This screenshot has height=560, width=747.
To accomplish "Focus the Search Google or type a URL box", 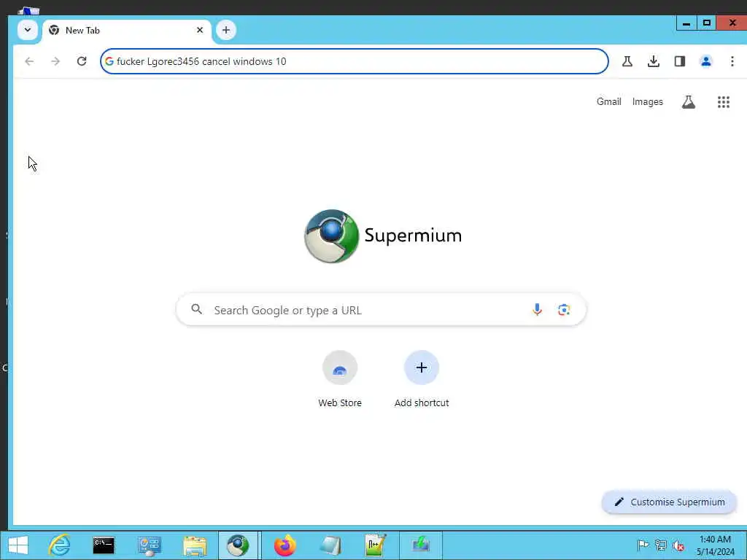I will point(381,310).
